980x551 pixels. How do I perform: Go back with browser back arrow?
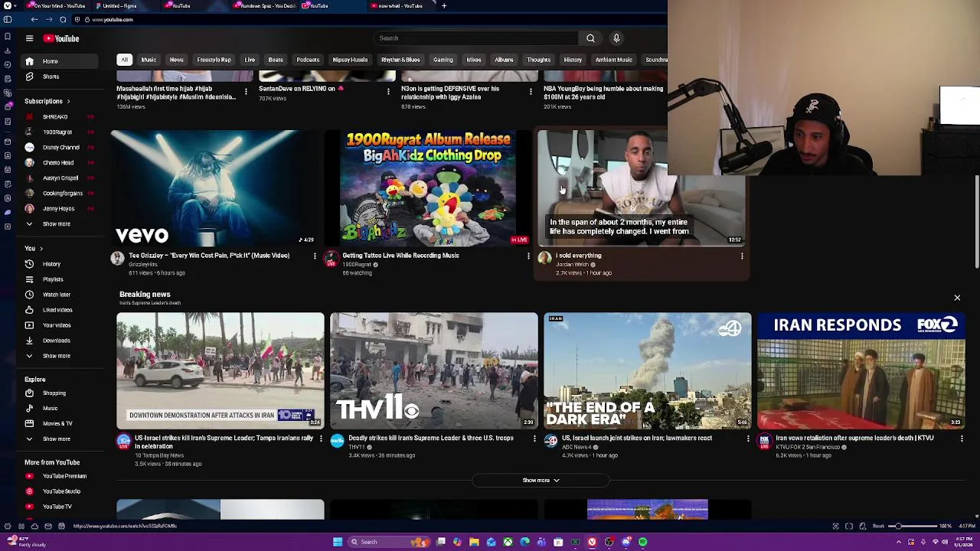coord(34,19)
